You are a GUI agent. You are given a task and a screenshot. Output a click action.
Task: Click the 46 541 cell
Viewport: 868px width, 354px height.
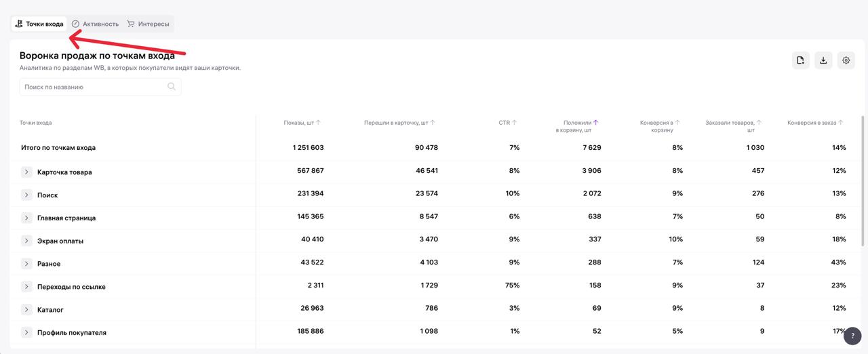[427, 171]
